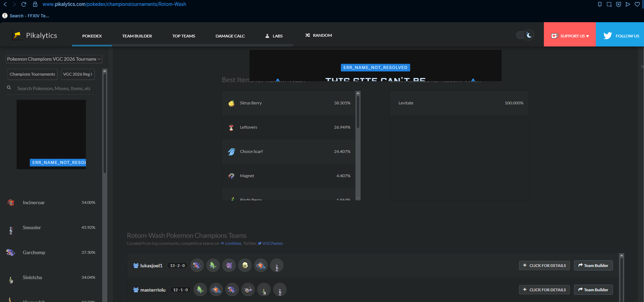Show details for lukasjoel1's team
This screenshot has height=302, width=644.
point(544,266)
